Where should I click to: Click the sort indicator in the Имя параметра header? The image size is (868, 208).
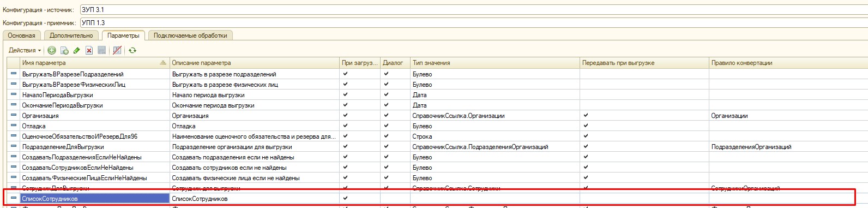click(x=163, y=63)
